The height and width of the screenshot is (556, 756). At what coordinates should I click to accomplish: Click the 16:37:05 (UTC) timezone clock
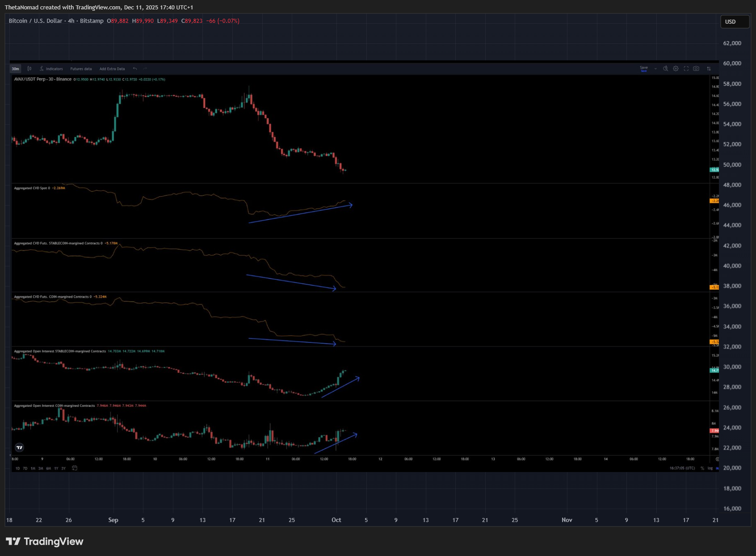[682, 468]
